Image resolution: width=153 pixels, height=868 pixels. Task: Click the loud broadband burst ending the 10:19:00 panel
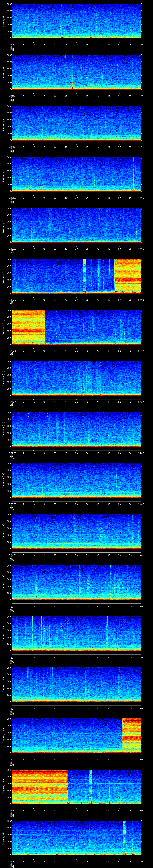128,276
